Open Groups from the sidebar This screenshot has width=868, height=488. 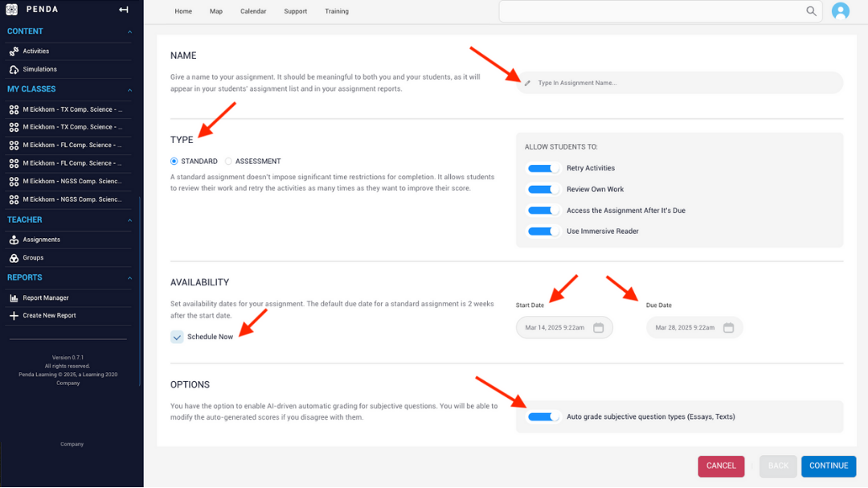point(13,258)
